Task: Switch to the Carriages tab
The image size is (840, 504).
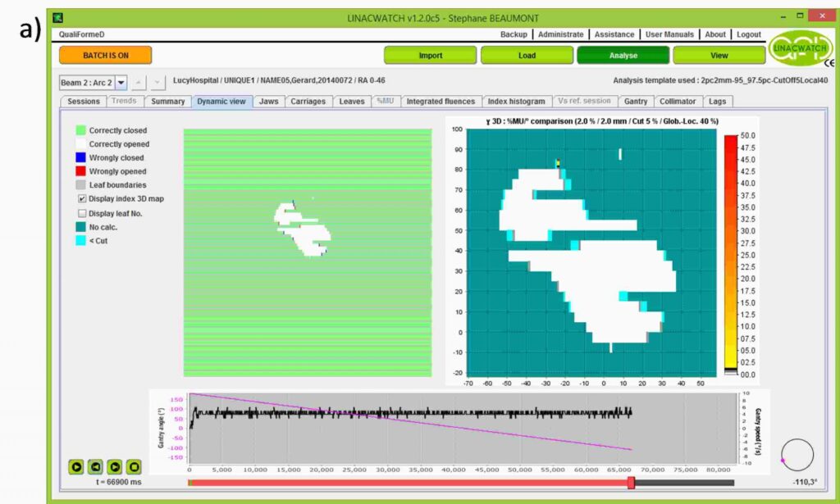Action: click(x=308, y=101)
